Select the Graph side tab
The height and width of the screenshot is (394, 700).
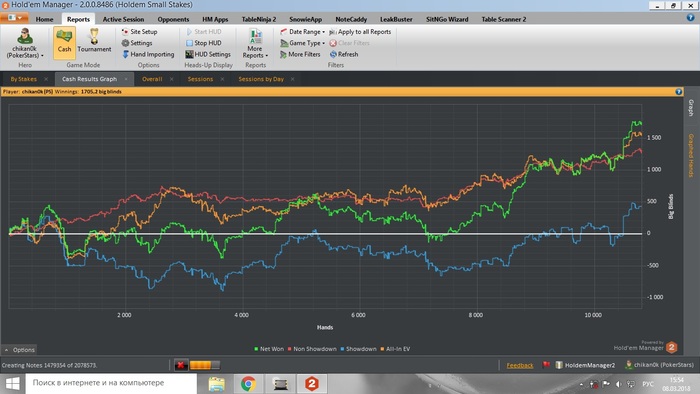[691, 108]
